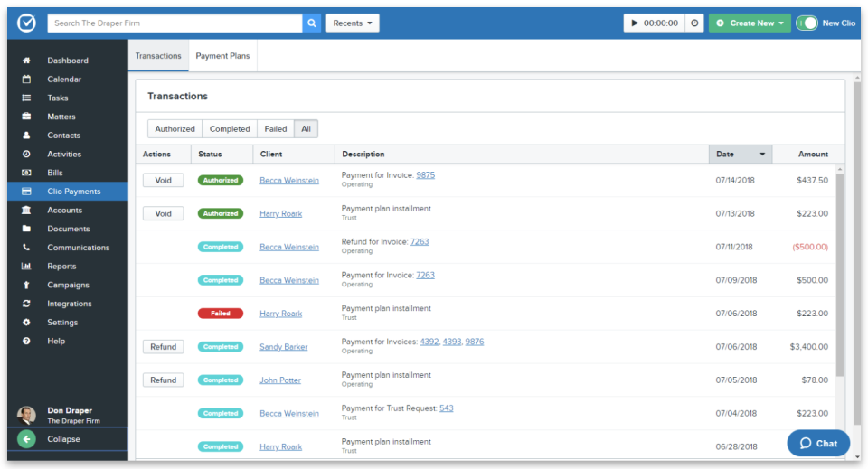Viewport: 868px width, 469px height.
Task: Open trust request 543 link
Action: click(x=446, y=408)
